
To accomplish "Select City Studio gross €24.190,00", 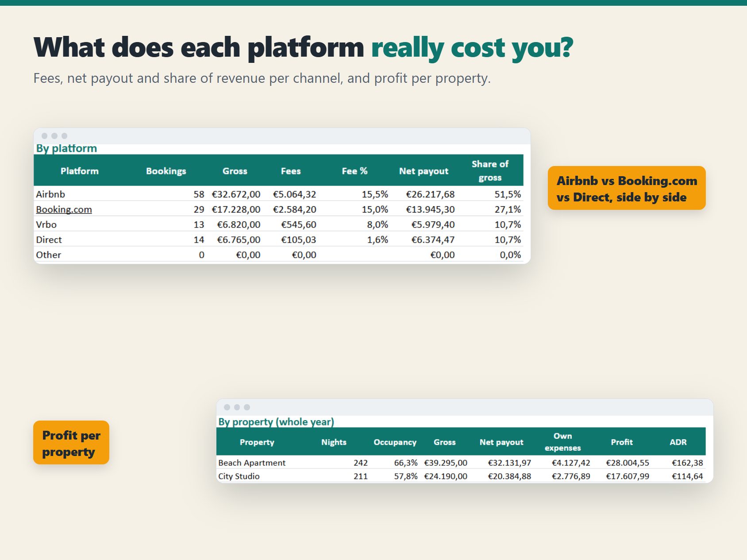I will point(446,476).
